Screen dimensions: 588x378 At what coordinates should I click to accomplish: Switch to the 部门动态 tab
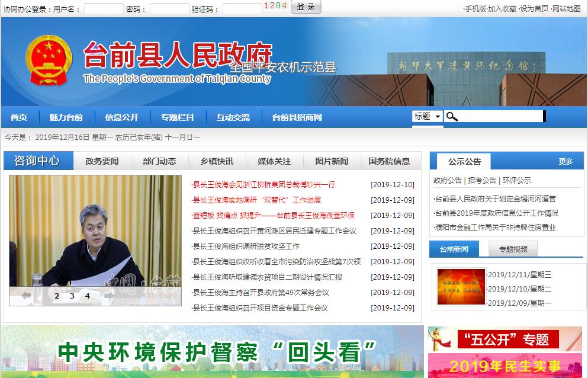coord(159,161)
